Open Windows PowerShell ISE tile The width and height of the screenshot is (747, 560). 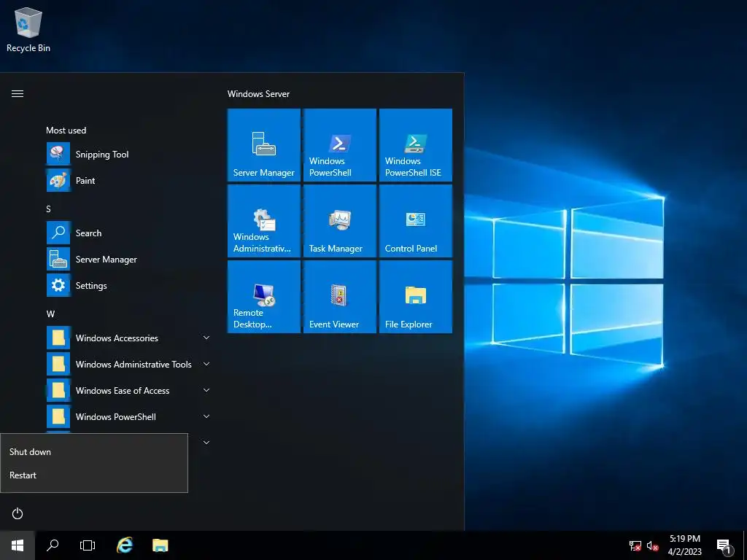point(415,145)
